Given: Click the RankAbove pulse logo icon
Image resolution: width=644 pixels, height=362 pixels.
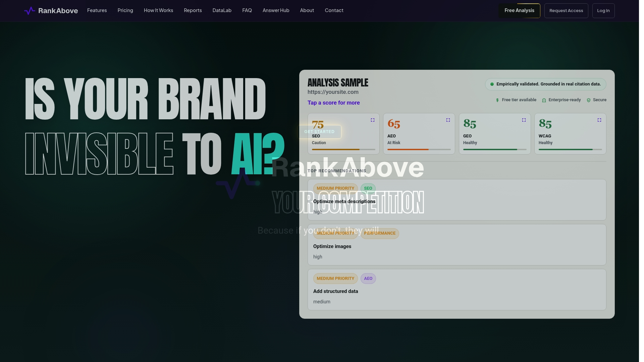Looking at the screenshot, I should tap(30, 11).
